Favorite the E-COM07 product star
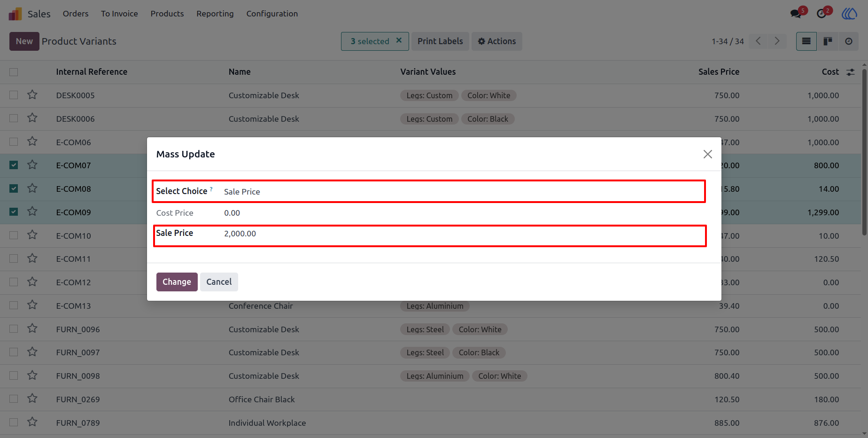The width and height of the screenshot is (868, 438). click(32, 165)
